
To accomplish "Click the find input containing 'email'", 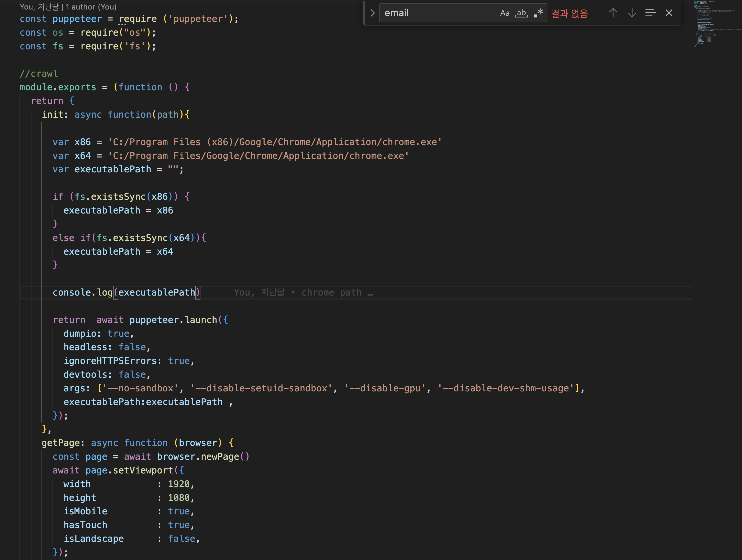I will 436,13.
